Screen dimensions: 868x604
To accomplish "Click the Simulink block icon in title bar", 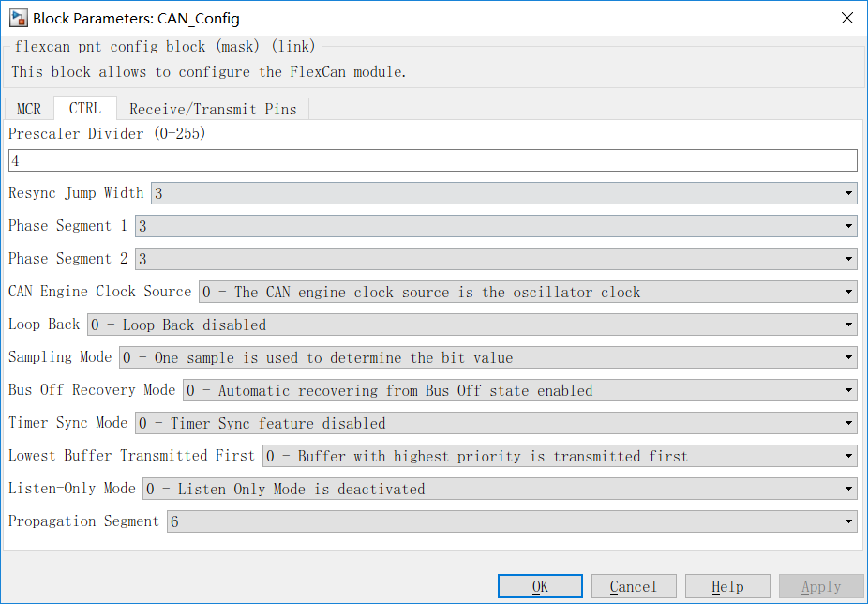I will (18, 18).
